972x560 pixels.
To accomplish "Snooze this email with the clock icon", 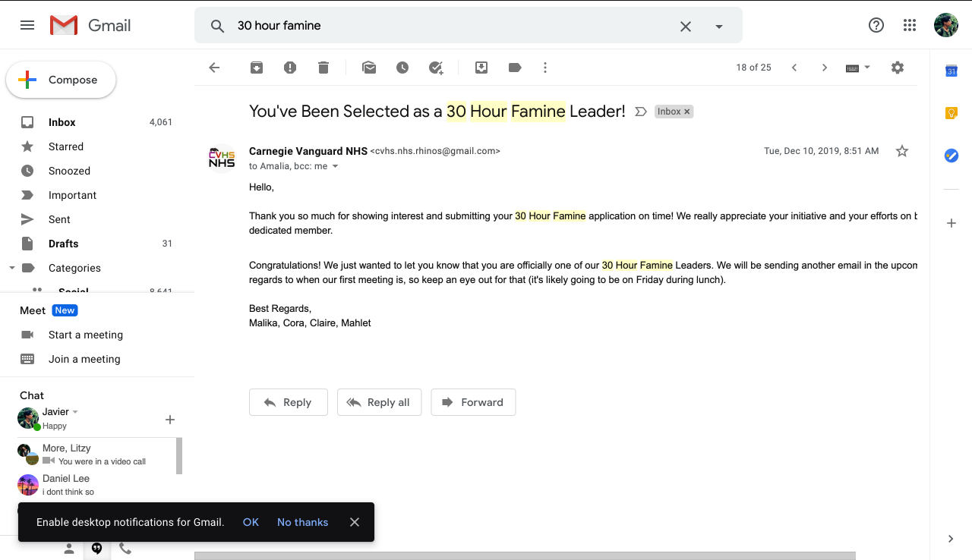I will pyautogui.click(x=402, y=68).
